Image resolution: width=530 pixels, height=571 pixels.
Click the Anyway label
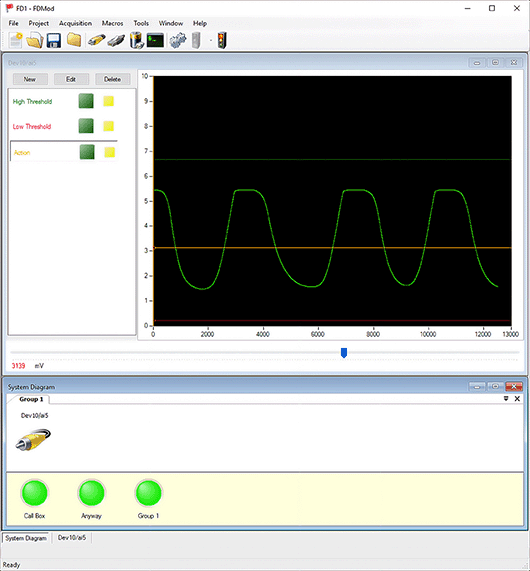click(x=91, y=516)
